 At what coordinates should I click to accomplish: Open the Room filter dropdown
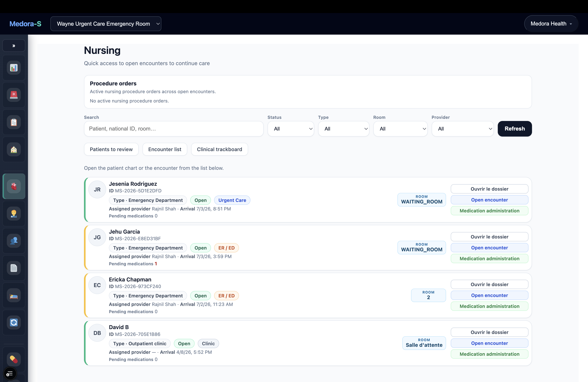tap(400, 129)
